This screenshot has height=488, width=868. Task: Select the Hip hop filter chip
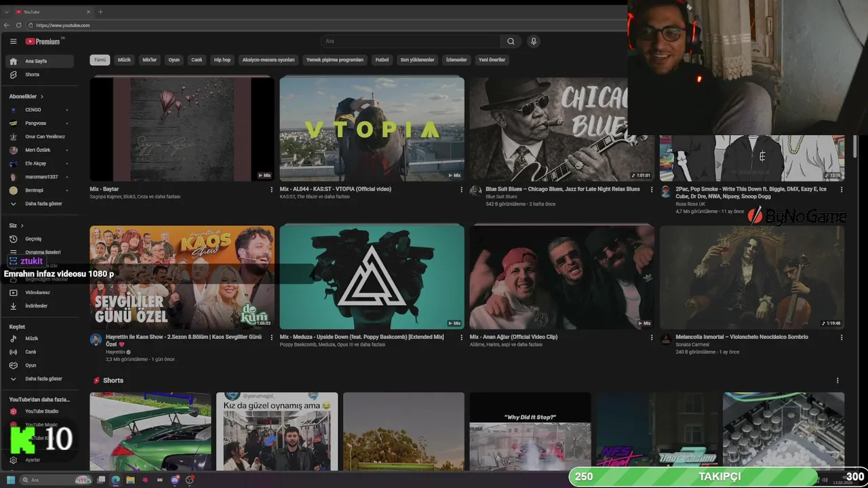222,60
